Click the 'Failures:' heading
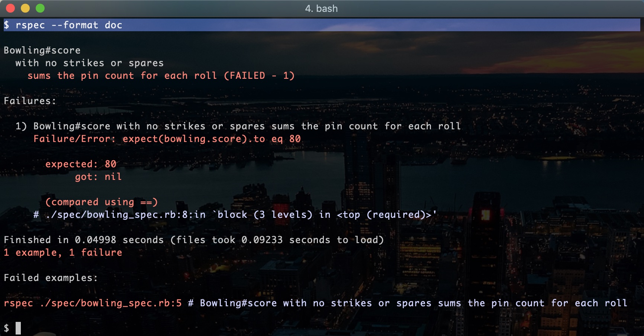The height and width of the screenshot is (336, 644). 30,101
